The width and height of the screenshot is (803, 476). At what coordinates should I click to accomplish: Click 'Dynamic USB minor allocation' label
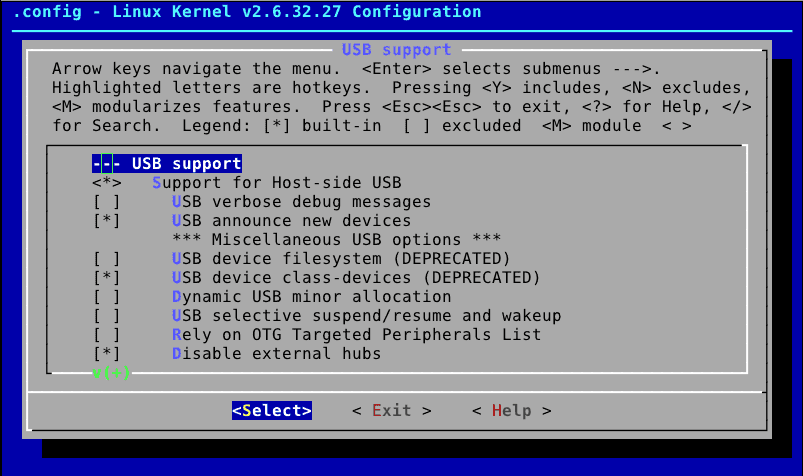coord(312,297)
